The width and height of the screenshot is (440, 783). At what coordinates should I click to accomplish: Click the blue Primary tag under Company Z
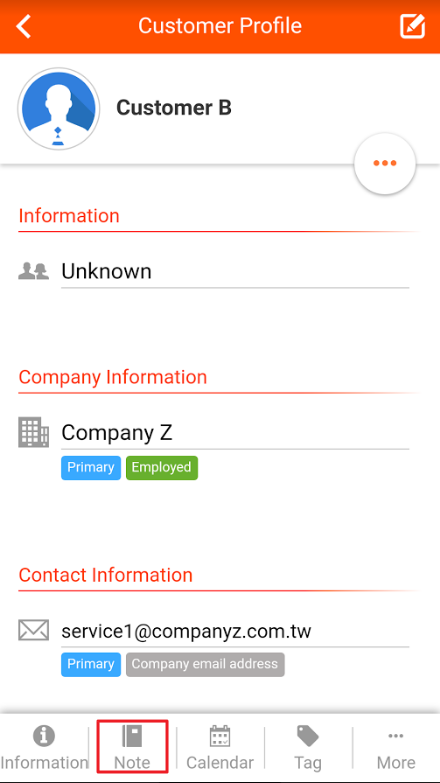(x=91, y=468)
